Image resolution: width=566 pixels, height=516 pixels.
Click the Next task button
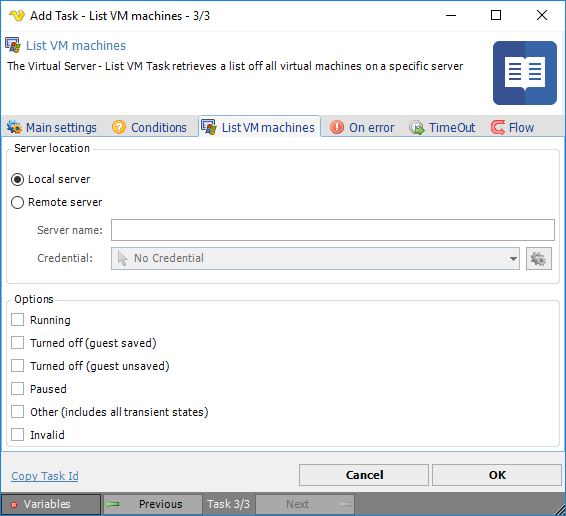(305, 504)
